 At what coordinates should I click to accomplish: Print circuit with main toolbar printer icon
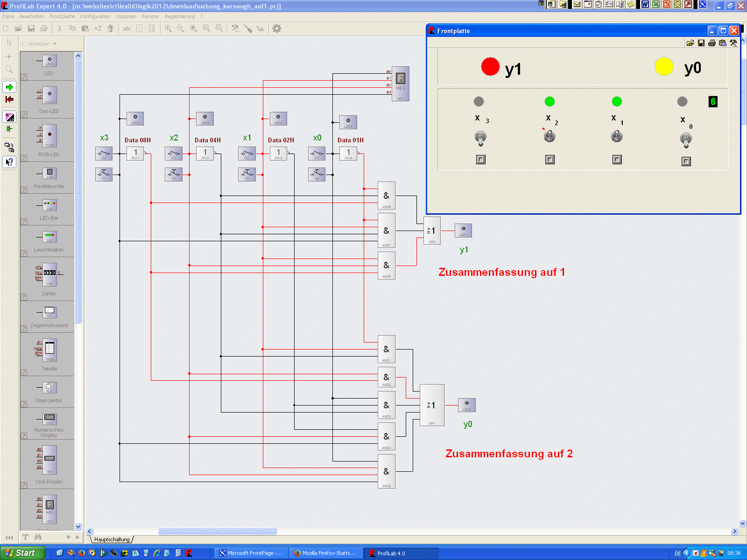point(44,28)
